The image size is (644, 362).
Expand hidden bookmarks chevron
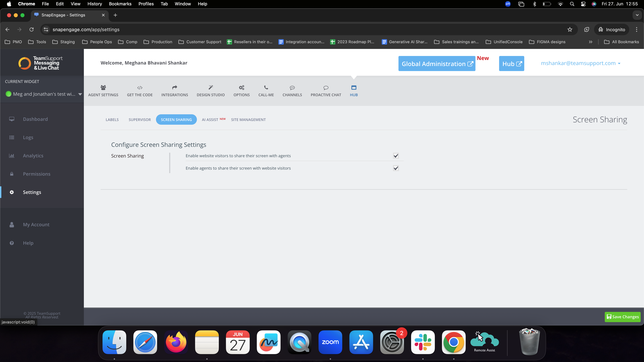coord(591,42)
